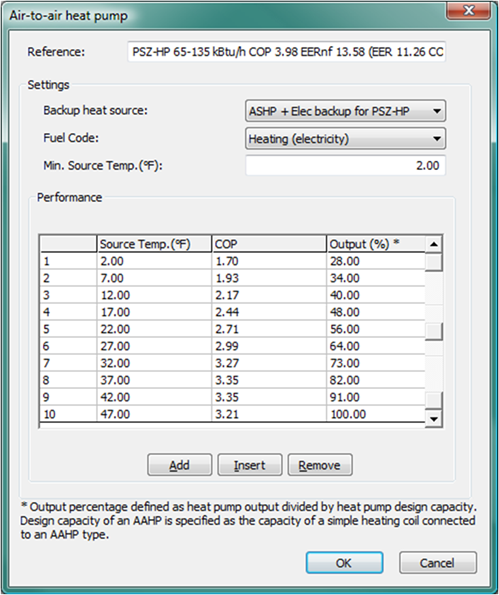This screenshot has width=499, height=595.
Task: Click the table scrollbar up arrow
Action: [433, 244]
